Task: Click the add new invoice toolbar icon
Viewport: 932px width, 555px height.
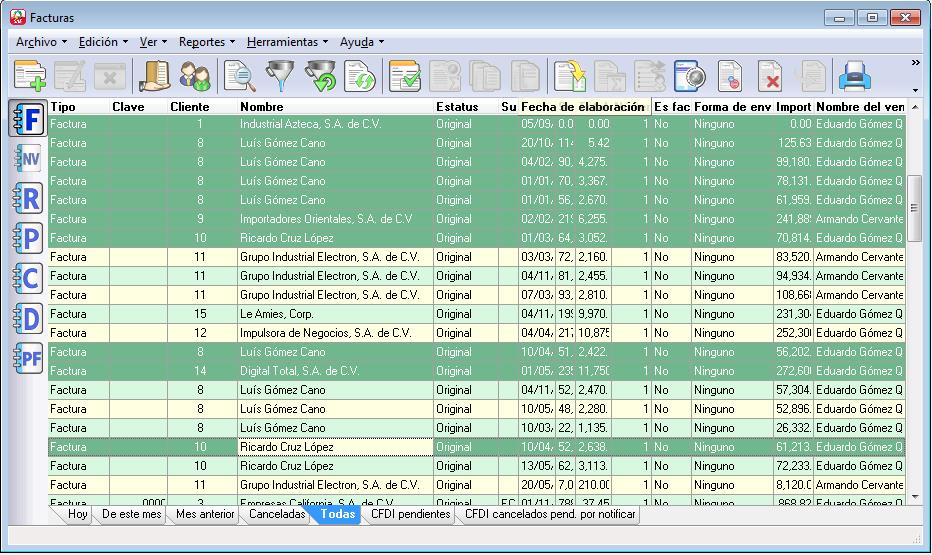Action: tap(30, 76)
